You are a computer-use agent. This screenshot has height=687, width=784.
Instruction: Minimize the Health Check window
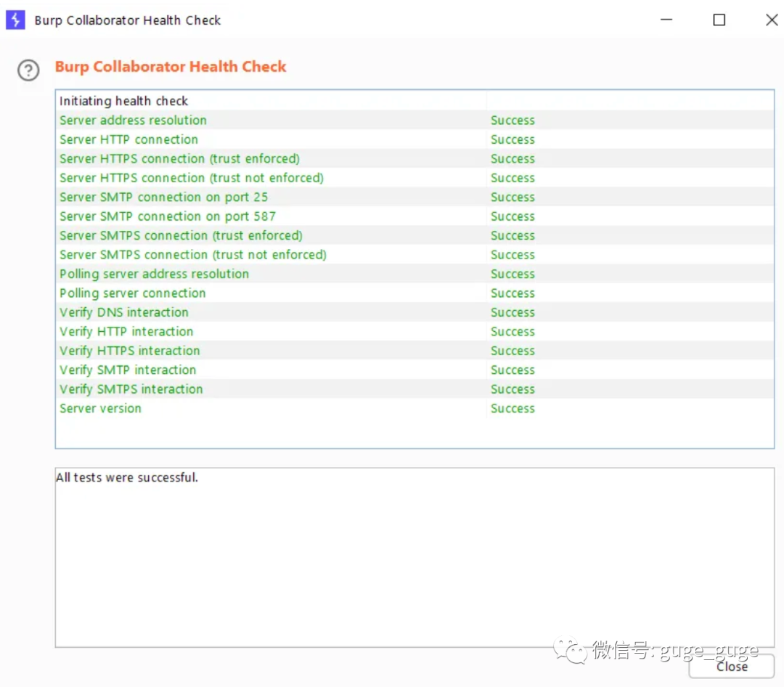click(666, 20)
